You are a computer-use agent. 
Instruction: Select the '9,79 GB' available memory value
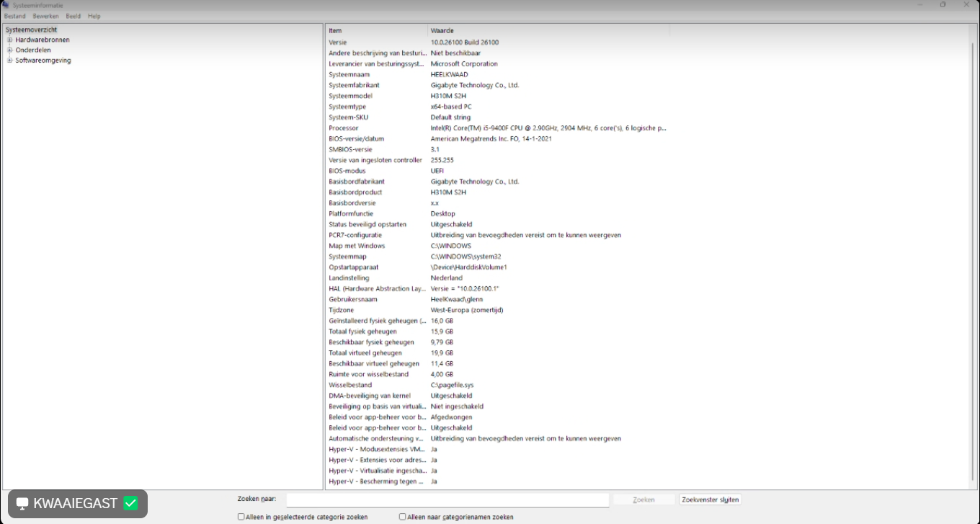[442, 342]
